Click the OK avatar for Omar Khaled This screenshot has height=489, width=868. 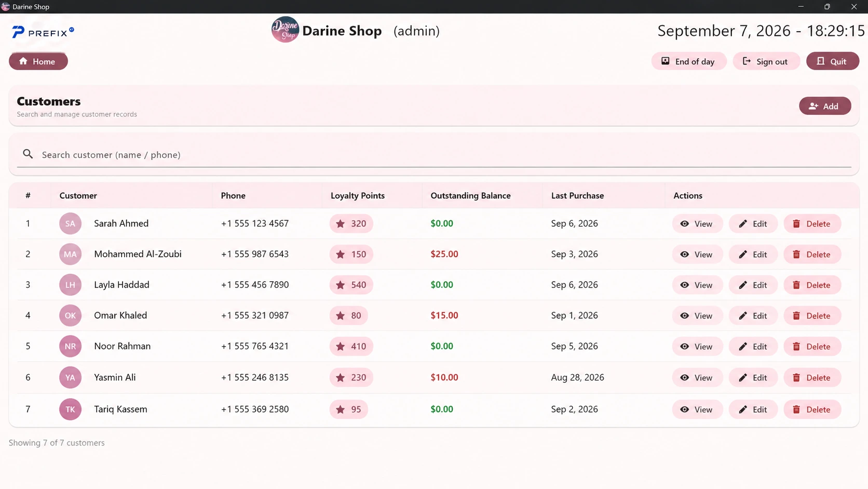(x=70, y=315)
